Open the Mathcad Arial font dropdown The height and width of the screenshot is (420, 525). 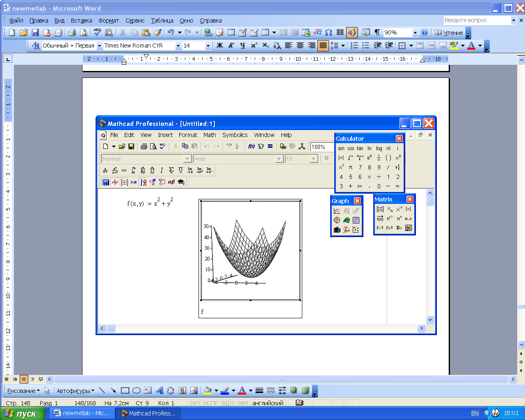[x=279, y=159]
